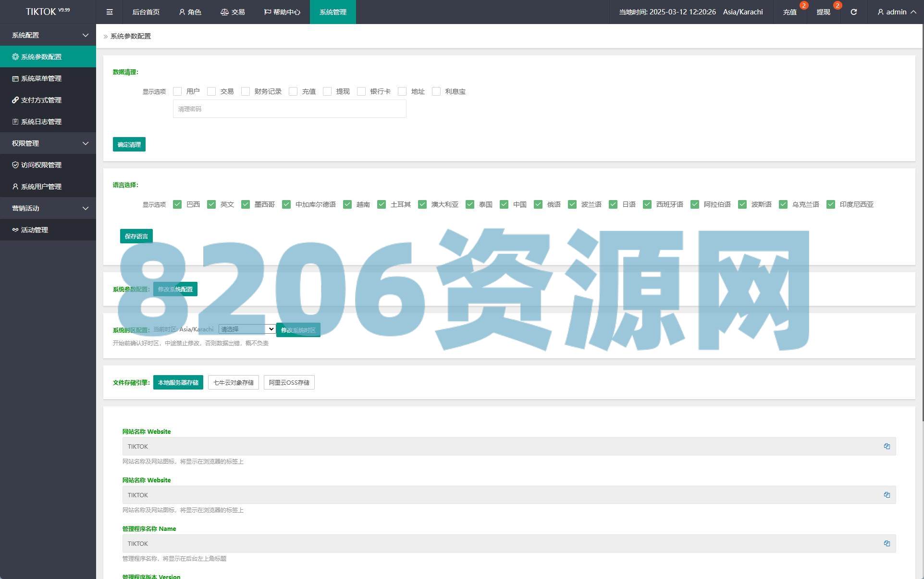This screenshot has height=579, width=924.
Task: Open the 请选择 timezone dropdown
Action: point(247,329)
